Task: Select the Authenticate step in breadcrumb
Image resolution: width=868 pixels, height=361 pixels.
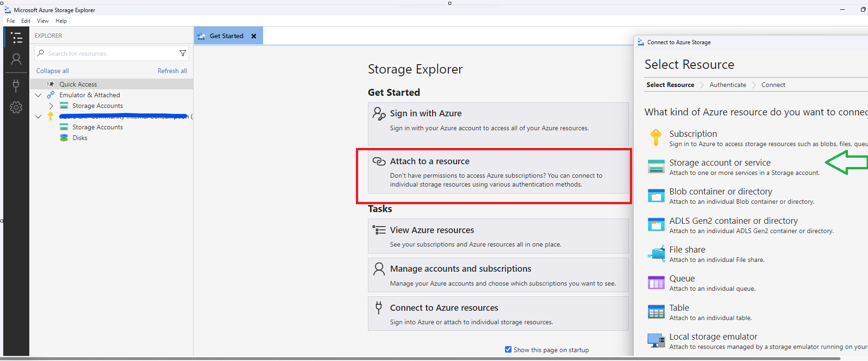Action: click(x=728, y=85)
